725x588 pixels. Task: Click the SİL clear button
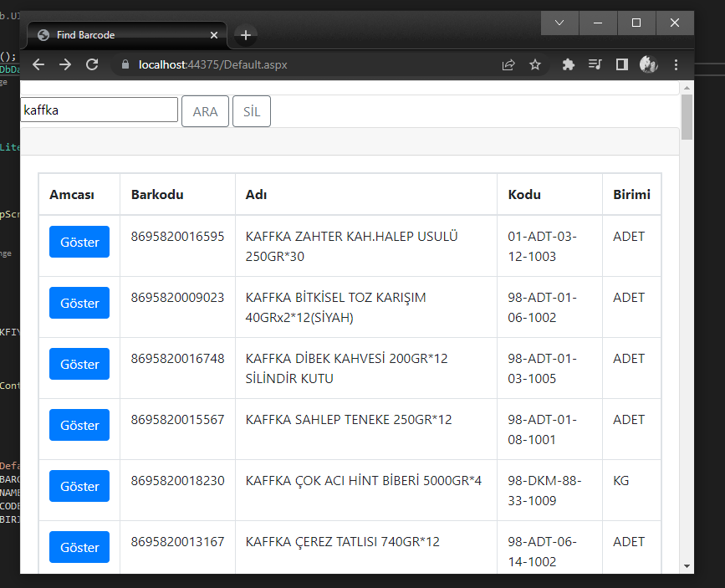(x=252, y=111)
